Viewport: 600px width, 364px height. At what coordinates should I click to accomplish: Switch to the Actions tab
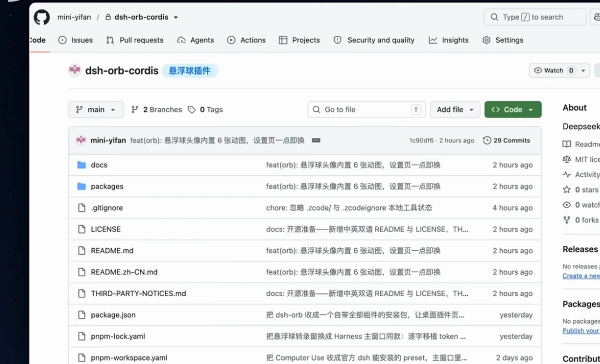(x=246, y=40)
